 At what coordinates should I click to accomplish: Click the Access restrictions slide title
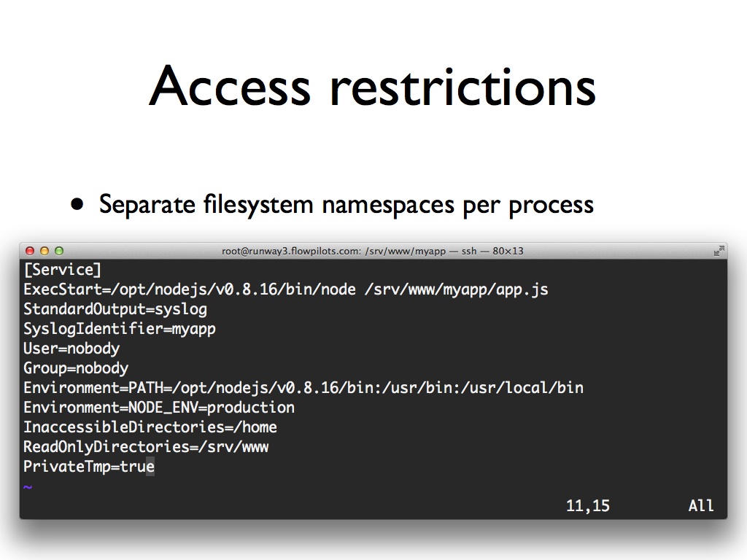click(x=373, y=86)
